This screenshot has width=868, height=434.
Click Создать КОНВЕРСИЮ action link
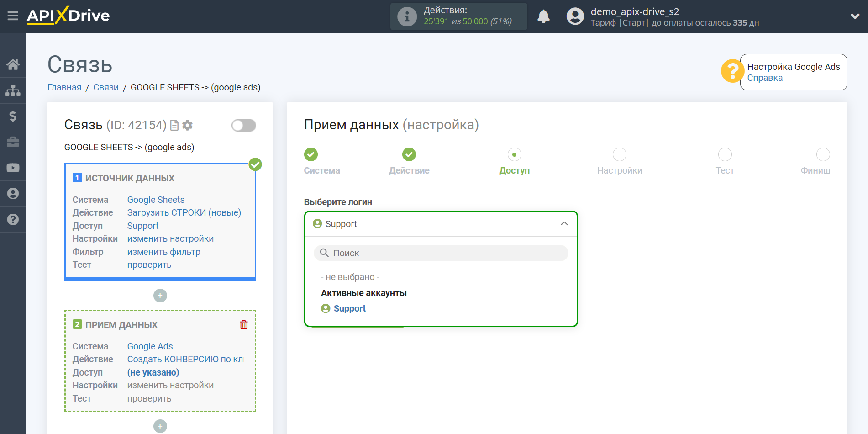tap(185, 359)
